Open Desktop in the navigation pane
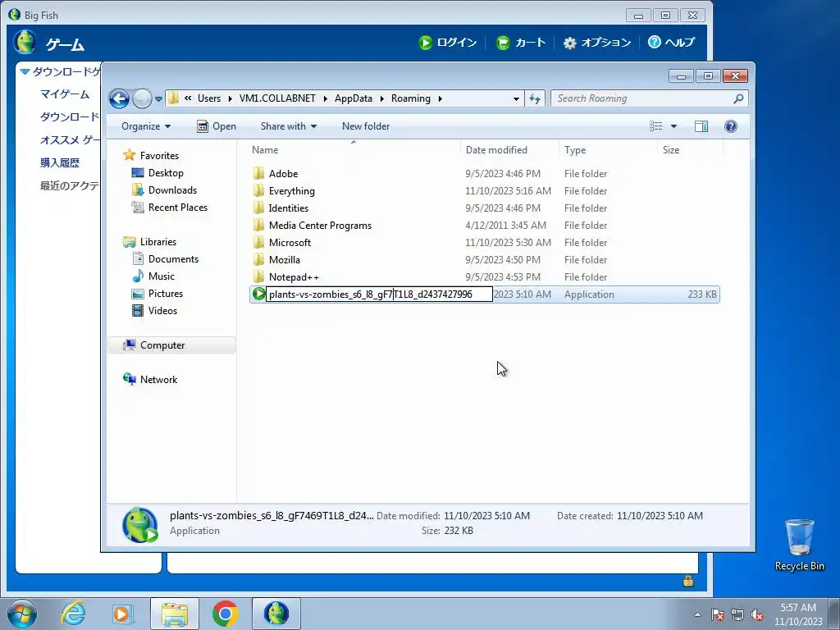The height and width of the screenshot is (630, 840). coord(166,173)
